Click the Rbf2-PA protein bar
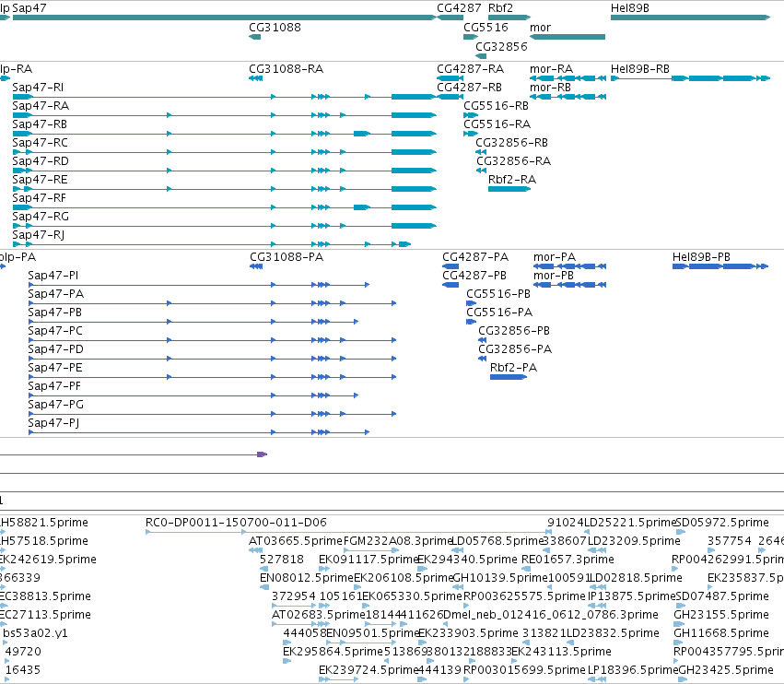Viewport: 784px width, 684px height. click(508, 377)
